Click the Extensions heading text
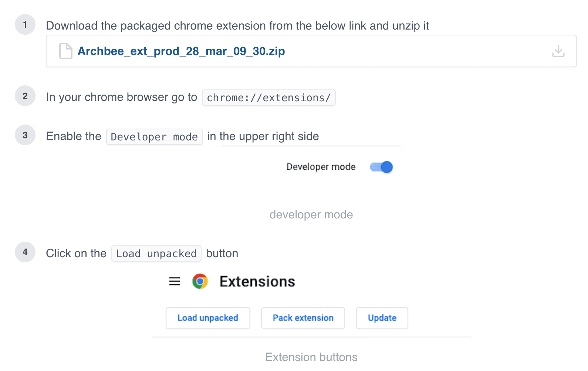Viewport: 588px width, 371px height. coord(257,282)
